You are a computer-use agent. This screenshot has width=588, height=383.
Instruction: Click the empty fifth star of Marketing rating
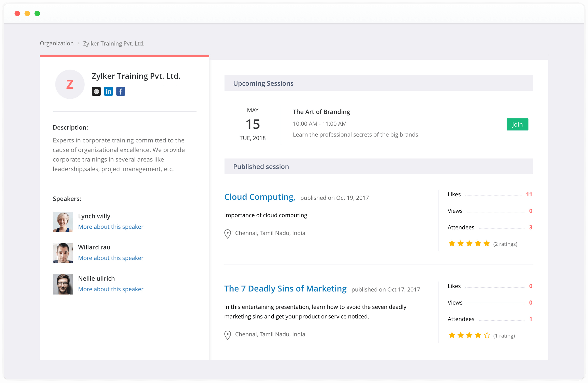click(x=487, y=335)
